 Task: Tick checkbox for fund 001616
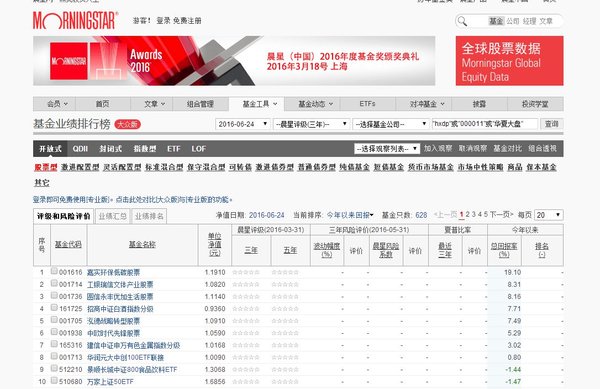click(x=54, y=271)
